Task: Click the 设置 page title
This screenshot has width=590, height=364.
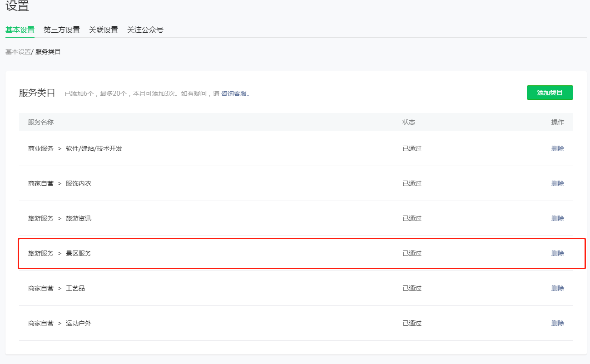Action: coord(17,6)
